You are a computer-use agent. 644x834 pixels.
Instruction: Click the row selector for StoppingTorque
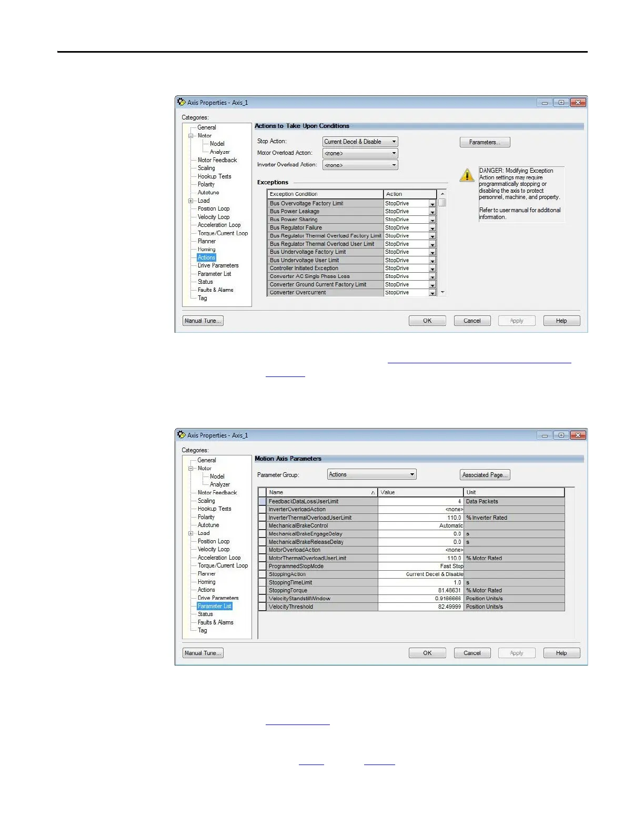[x=262, y=591]
